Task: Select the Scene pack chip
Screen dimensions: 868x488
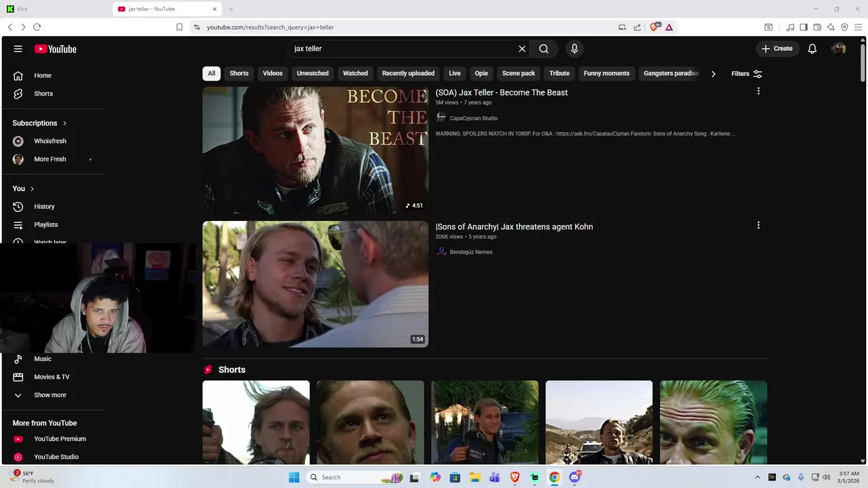Action: tap(519, 73)
